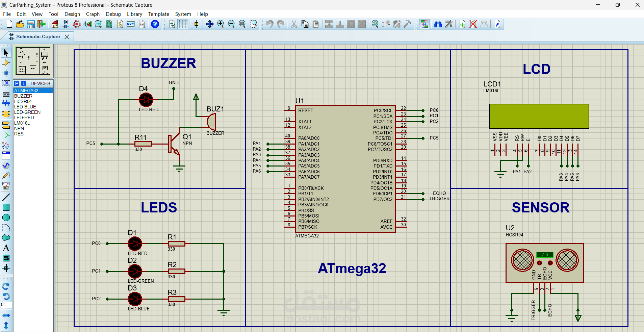Zoom in with the plus magnifier

click(221, 24)
